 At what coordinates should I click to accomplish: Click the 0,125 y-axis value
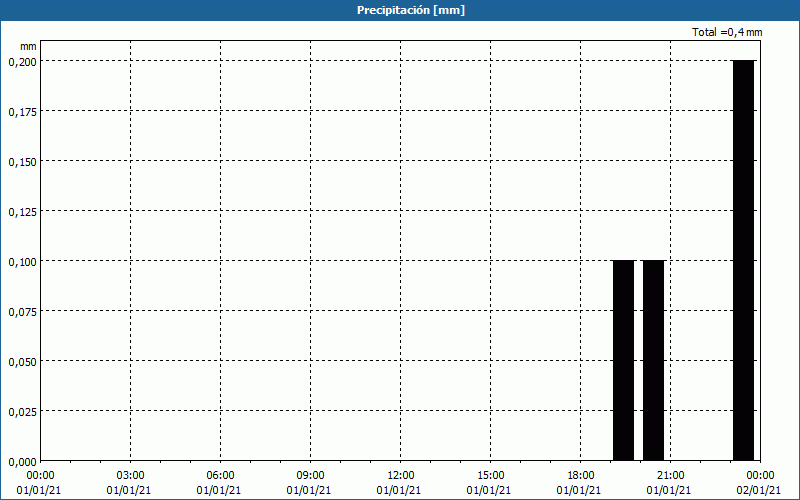22,212
